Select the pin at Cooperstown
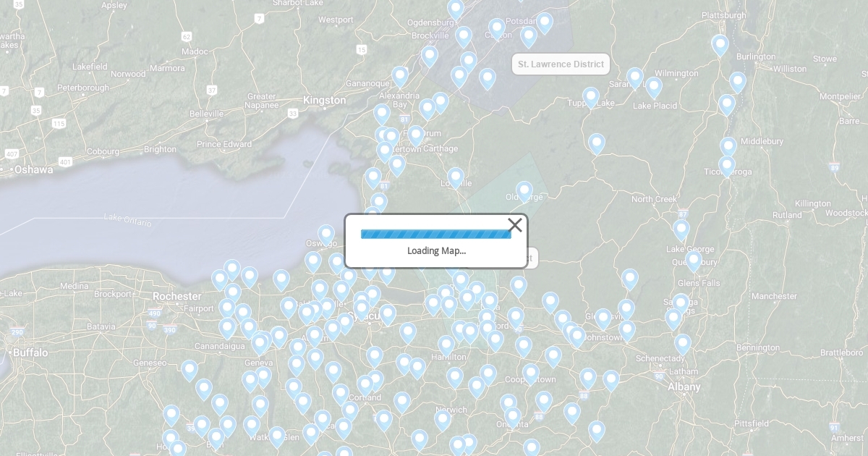Image resolution: width=868 pixels, height=456 pixels. coord(531,373)
